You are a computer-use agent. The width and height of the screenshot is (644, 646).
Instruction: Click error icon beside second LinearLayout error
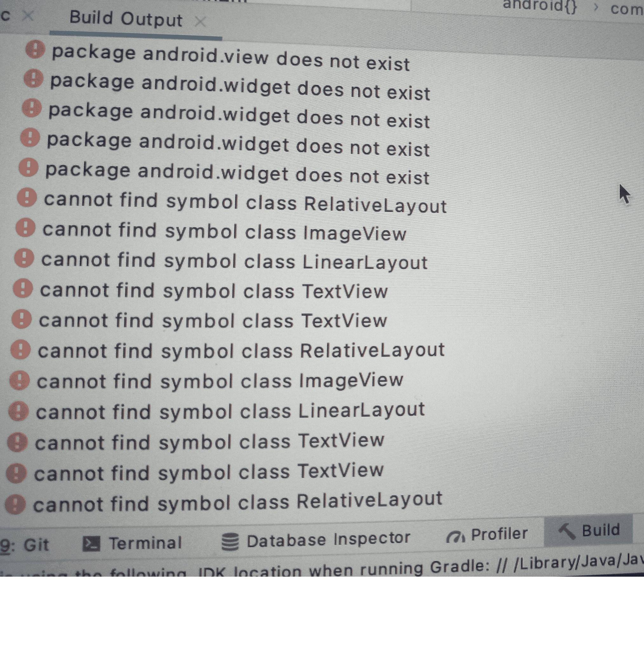[18, 411]
